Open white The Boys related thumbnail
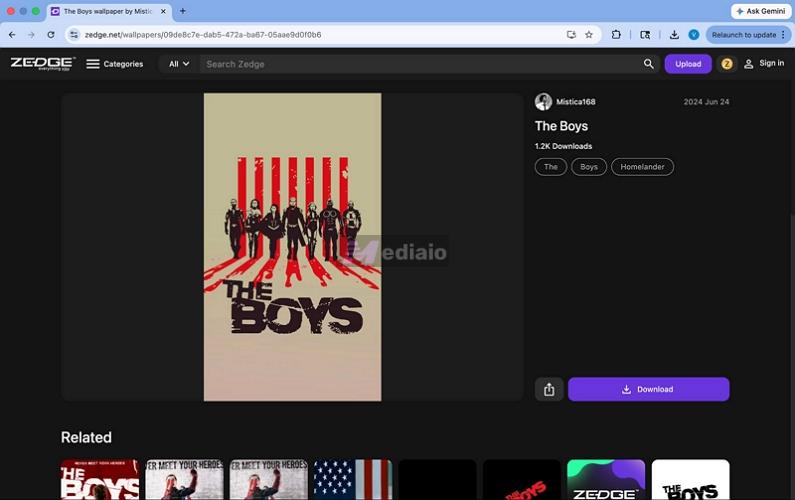 691,480
